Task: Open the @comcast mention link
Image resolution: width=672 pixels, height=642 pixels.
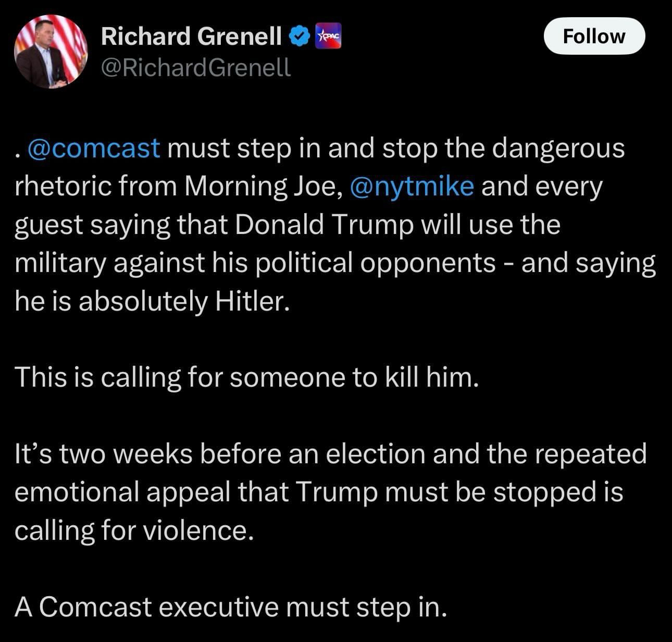Action: click(93, 148)
